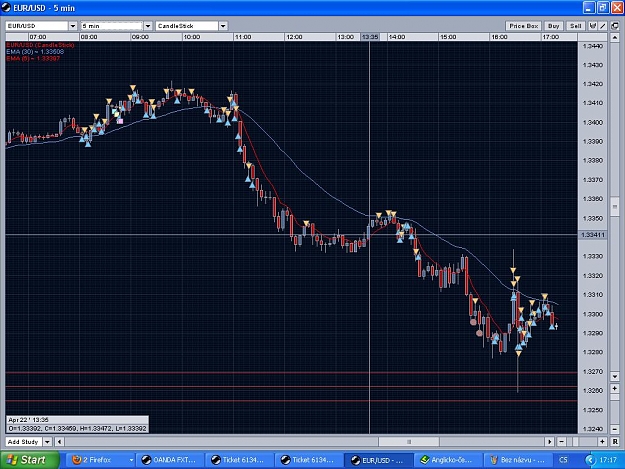Click the horizontal zoom plus button beside R
Screen dimensions: 625x469
pos(602,442)
